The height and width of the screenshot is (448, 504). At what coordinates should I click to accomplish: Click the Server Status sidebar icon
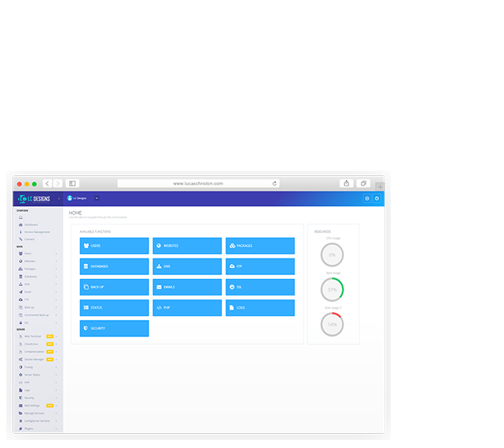click(20, 374)
